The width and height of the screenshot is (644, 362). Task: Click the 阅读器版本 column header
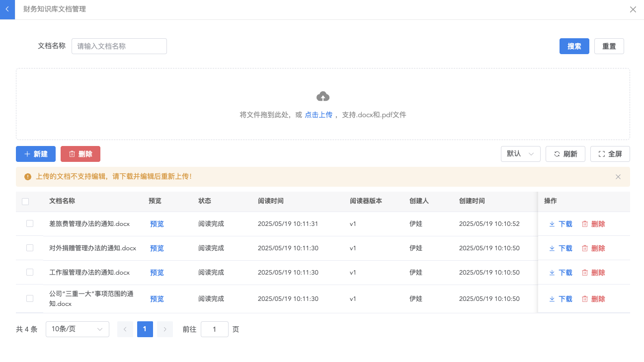366,201
